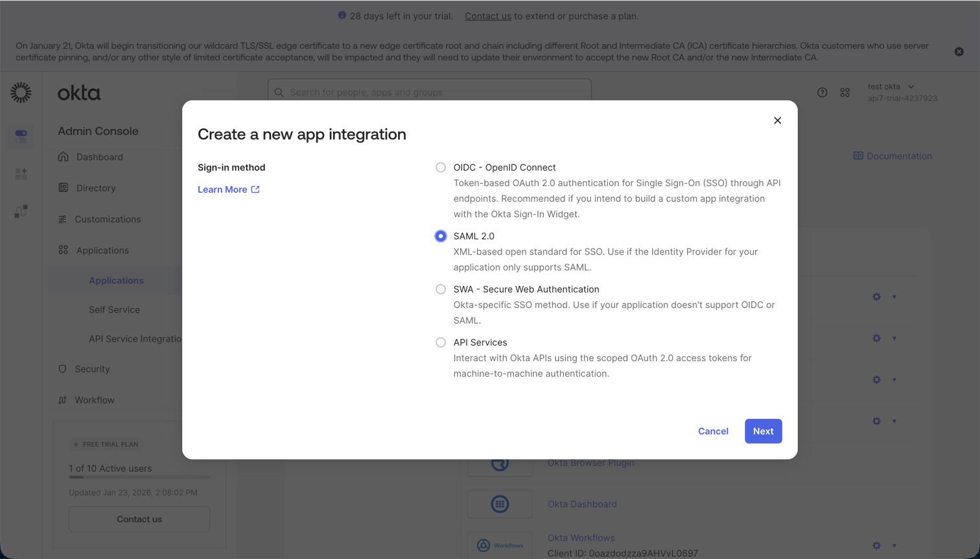Click the gear icon next to Okta Workflows
This screenshot has height=559, width=980.
(x=876, y=545)
